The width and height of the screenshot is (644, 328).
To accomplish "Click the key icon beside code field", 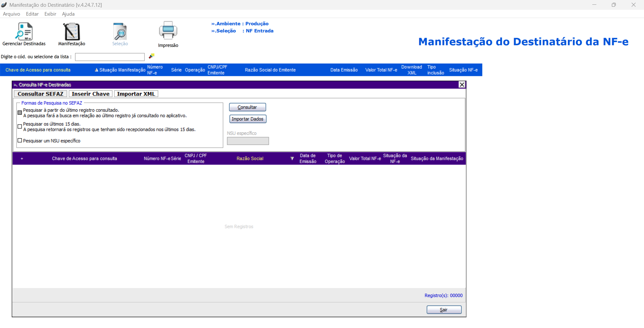I will coord(151,56).
